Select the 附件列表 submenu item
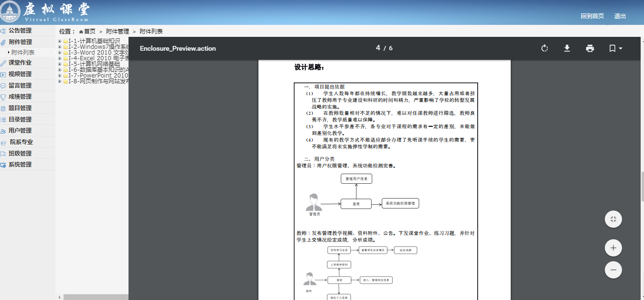The image size is (644, 300). (x=23, y=53)
